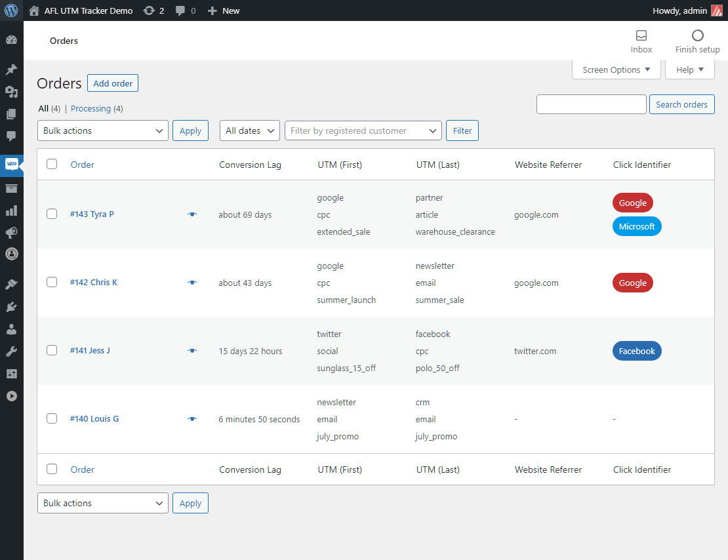The image size is (728, 560).
Task: Open Posts via the pushpin sidebar icon
Action: tap(11, 70)
